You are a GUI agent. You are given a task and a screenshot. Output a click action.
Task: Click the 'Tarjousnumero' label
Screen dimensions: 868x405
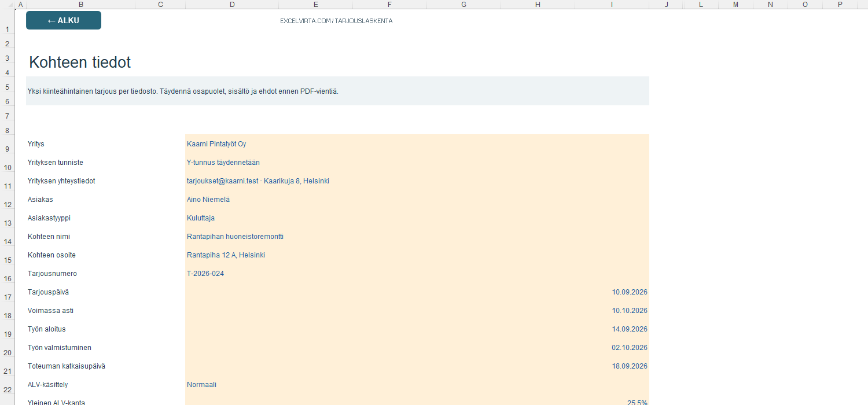[x=52, y=274]
